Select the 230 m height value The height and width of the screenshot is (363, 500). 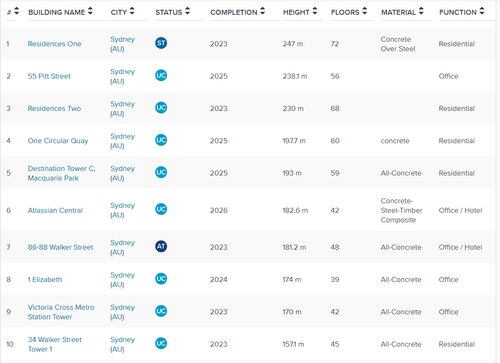(293, 109)
